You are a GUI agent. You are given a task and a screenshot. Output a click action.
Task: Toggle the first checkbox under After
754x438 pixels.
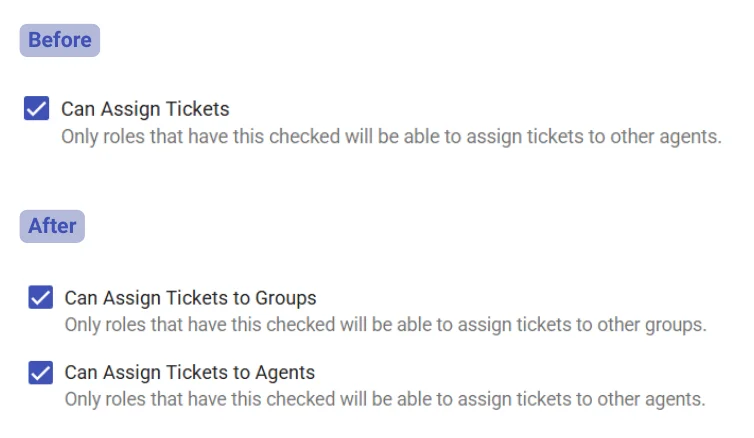(41, 298)
